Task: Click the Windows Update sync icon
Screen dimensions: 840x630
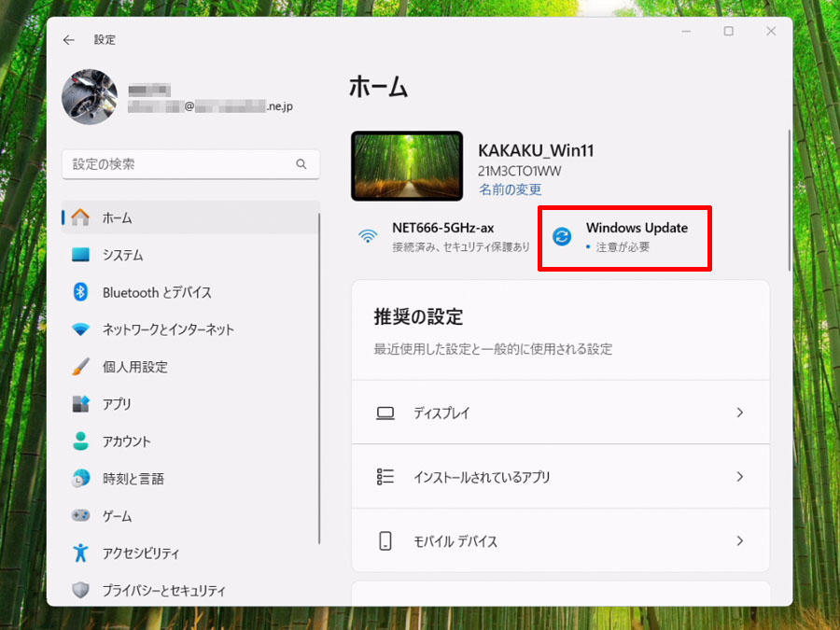Action: (x=562, y=236)
